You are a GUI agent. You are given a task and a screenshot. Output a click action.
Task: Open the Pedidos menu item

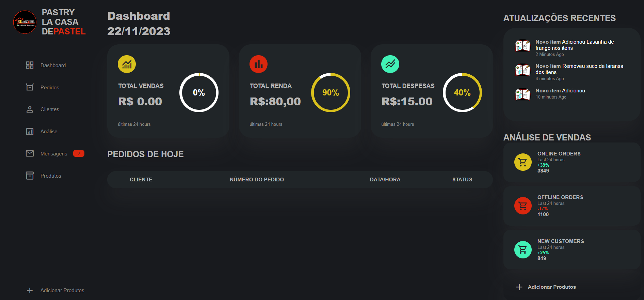(50, 88)
